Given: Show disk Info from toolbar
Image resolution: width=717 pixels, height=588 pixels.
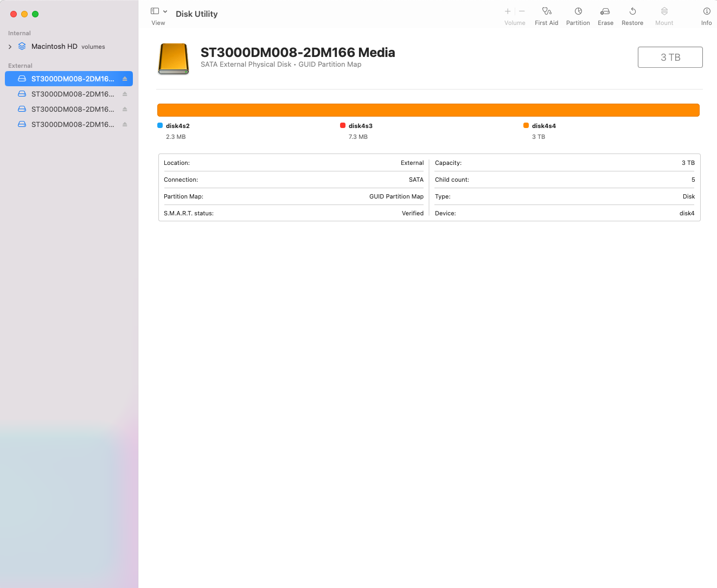Looking at the screenshot, I should click(707, 11).
